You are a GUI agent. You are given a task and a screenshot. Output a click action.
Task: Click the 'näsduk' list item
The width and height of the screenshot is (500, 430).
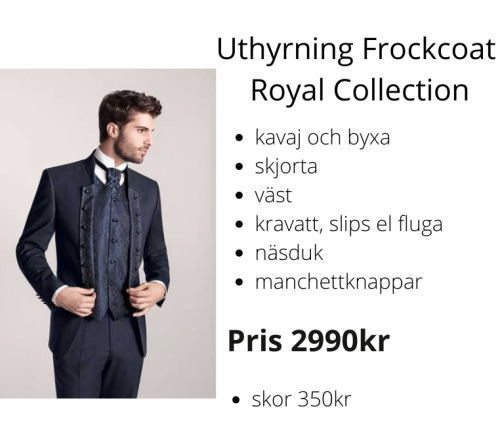[289, 253]
